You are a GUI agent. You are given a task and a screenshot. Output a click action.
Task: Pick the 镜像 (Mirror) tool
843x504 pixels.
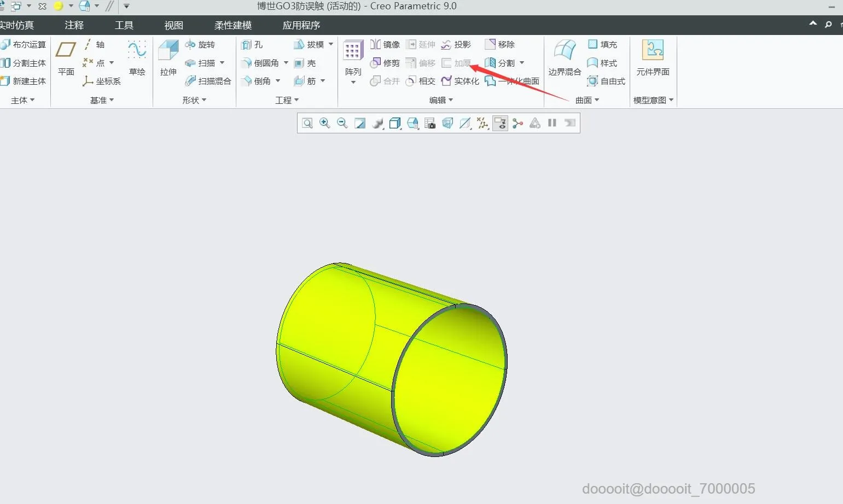pos(385,44)
